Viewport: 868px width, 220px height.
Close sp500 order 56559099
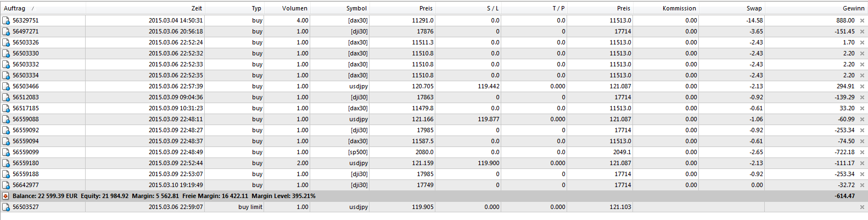[x=862, y=153]
